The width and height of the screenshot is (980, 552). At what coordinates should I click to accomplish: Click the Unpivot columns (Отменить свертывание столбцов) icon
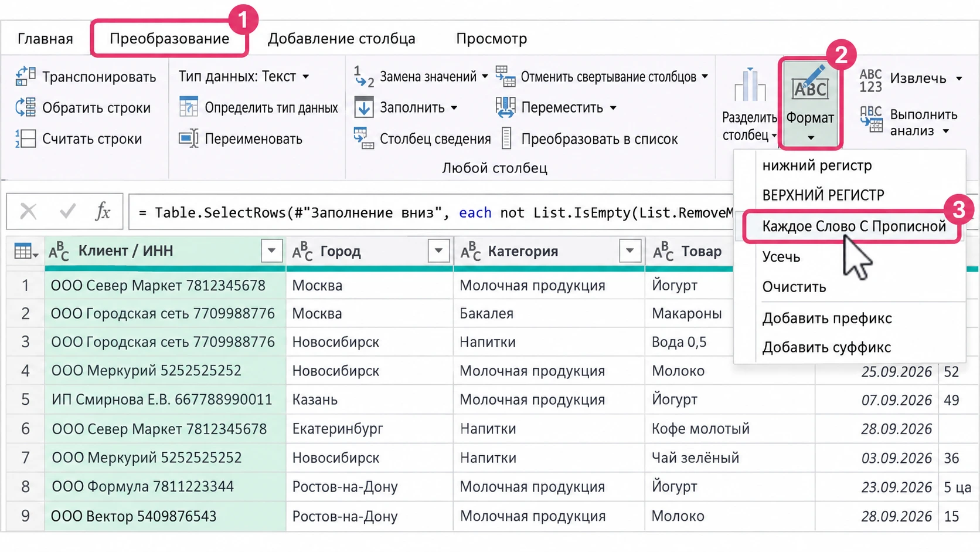(x=505, y=76)
